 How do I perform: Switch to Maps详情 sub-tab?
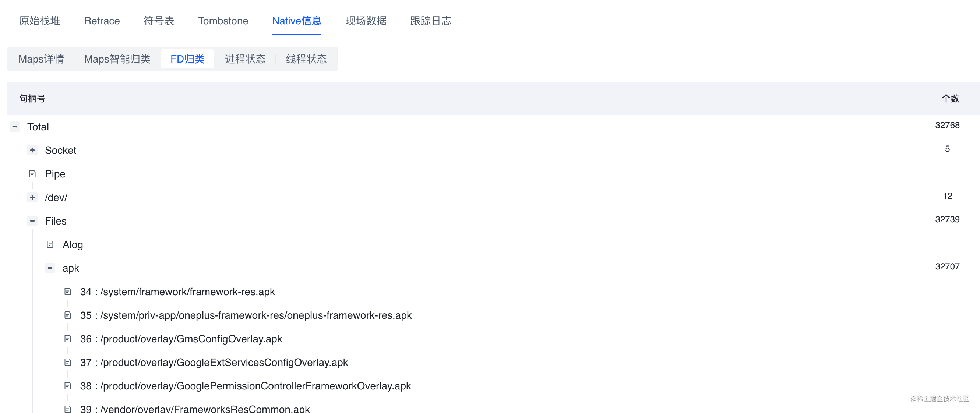[41, 59]
